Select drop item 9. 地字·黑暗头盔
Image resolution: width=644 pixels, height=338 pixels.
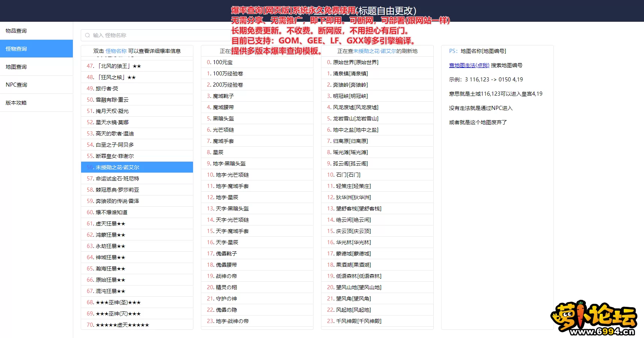point(257,164)
